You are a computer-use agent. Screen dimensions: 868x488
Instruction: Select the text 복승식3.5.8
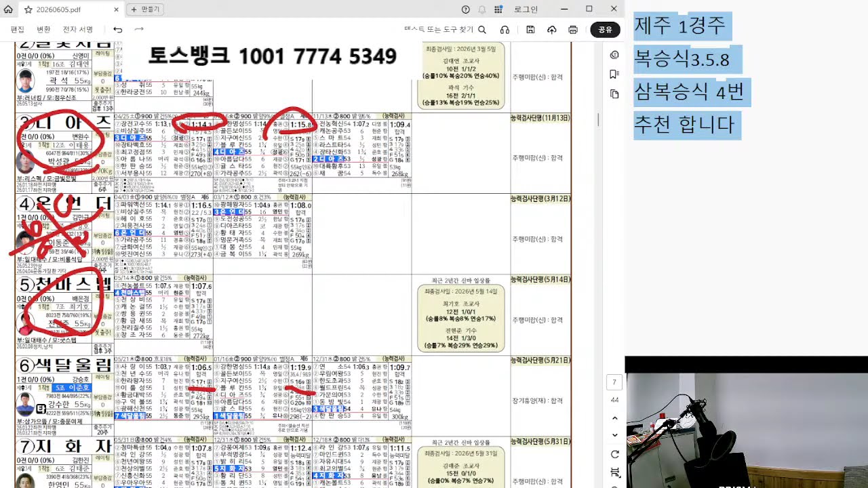pos(683,60)
